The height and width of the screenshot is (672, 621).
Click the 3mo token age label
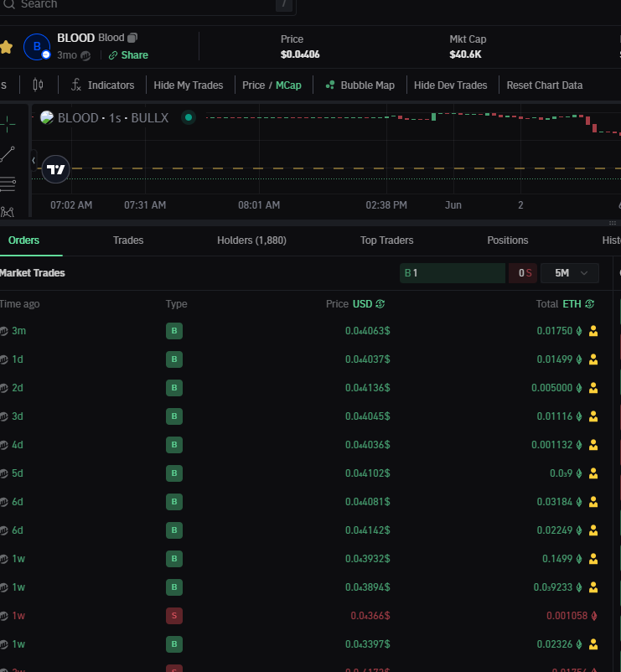pyautogui.click(x=67, y=55)
